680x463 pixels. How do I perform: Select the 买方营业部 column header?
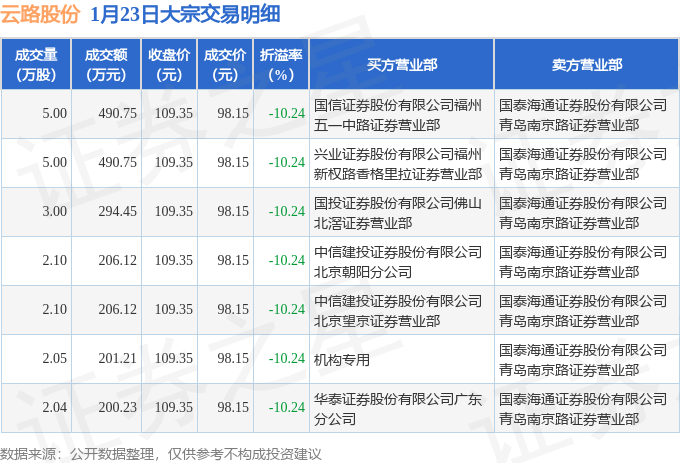402,65
